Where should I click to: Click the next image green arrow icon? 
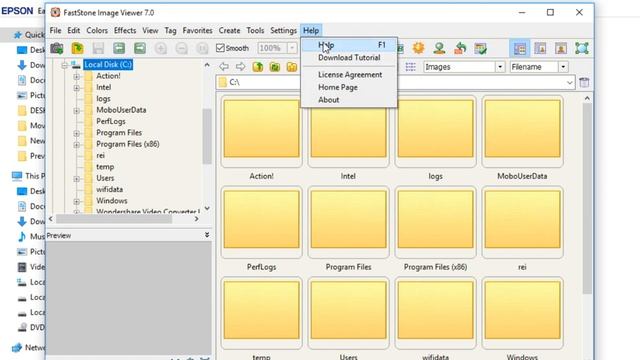pos(140,48)
